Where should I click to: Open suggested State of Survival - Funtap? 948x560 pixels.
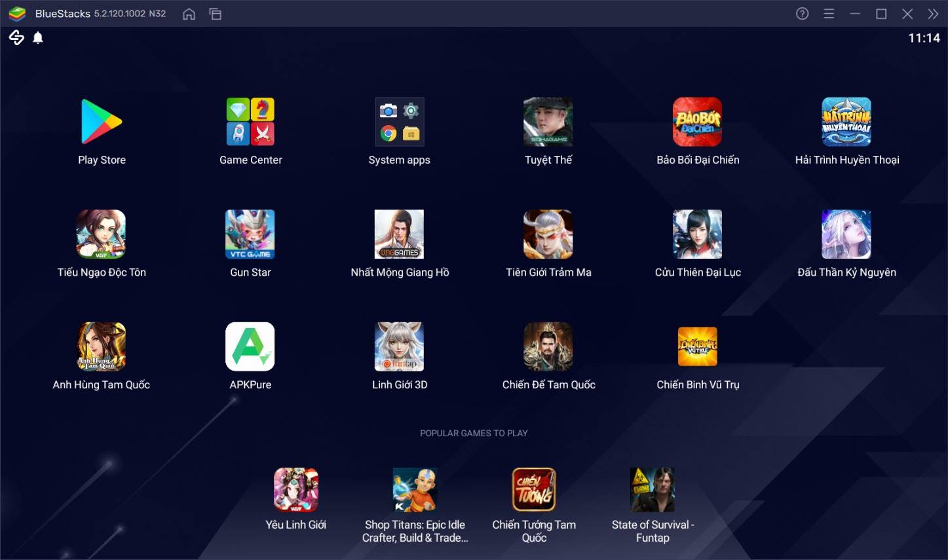click(x=653, y=490)
